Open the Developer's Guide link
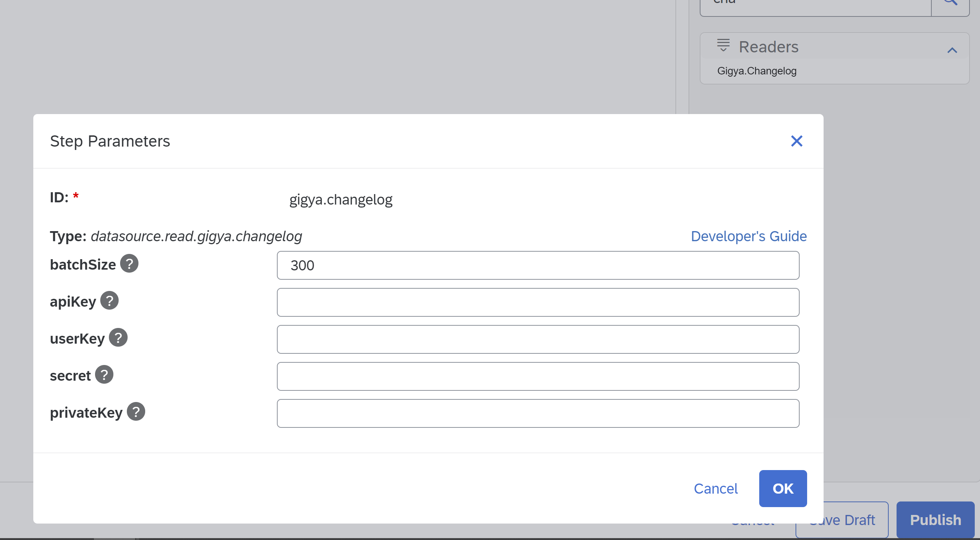980x540 pixels. (748, 236)
